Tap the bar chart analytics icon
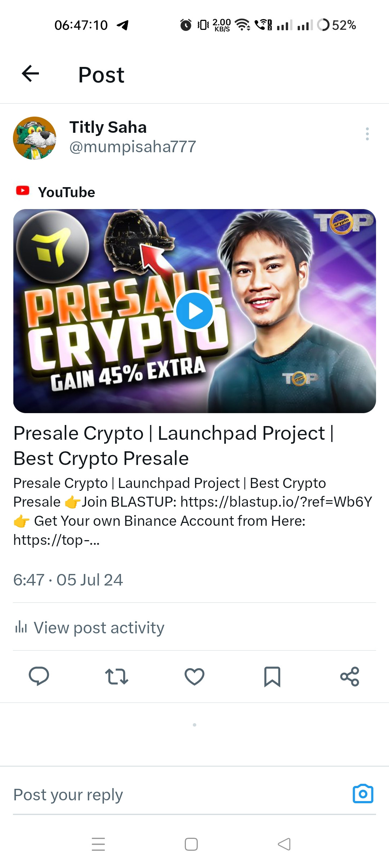 (x=21, y=627)
